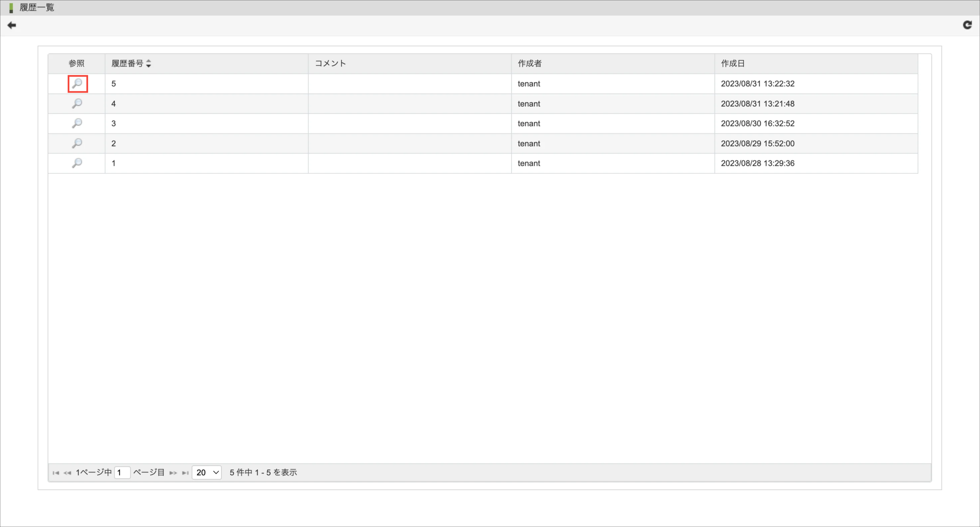Viewport: 980px width, 527px height.
Task: Click the 参照 column header
Action: 77,64
